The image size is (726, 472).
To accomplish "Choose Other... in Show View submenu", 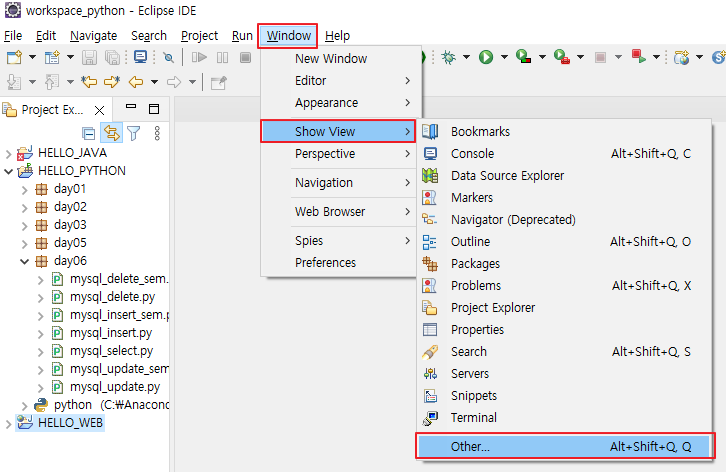I will pos(564,447).
